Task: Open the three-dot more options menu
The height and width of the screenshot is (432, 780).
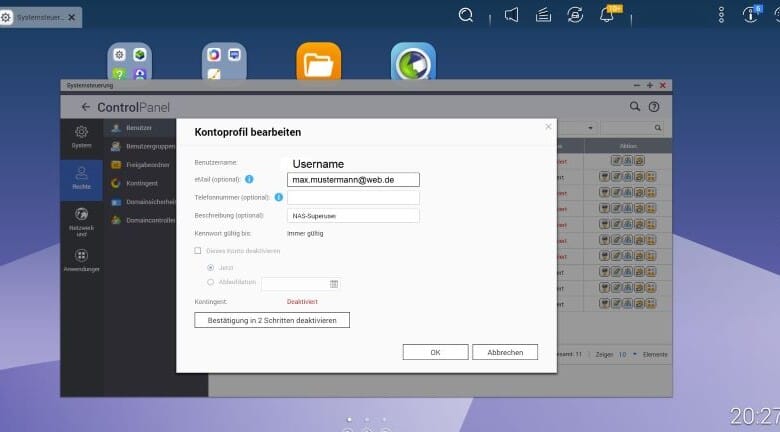Action: point(721,15)
